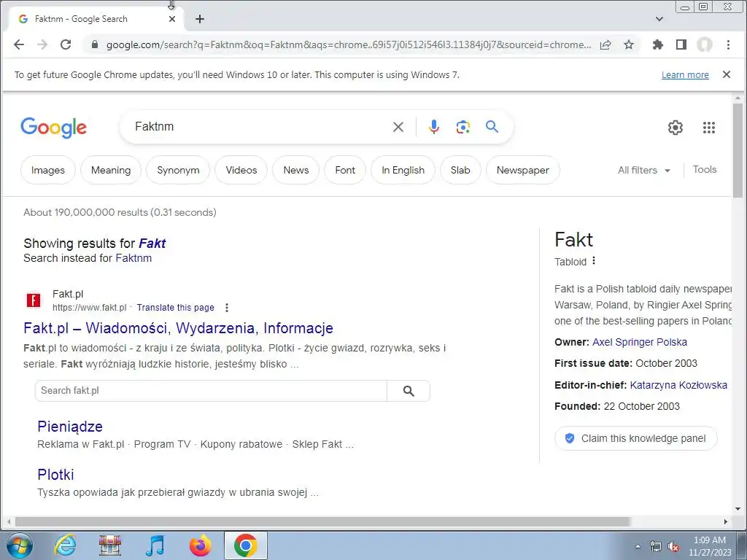747x560 pixels.
Task: Submit the fakt.pl site search button
Action: tap(409, 391)
